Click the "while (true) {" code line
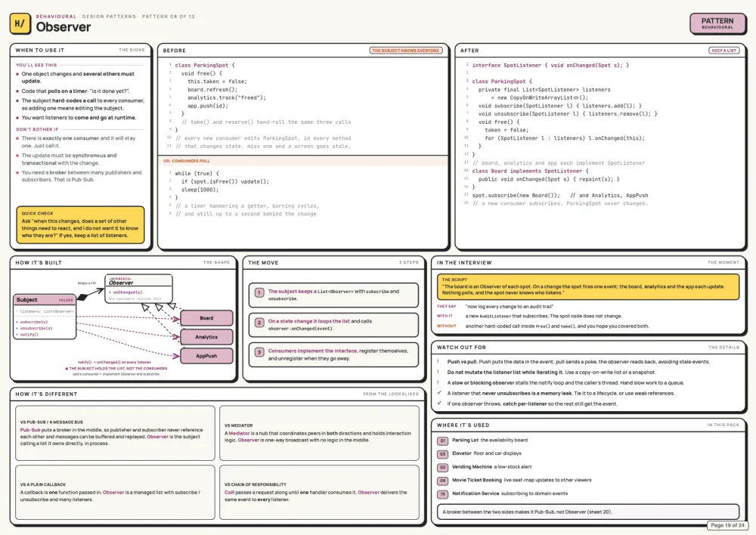This screenshot has width=756, height=535. coord(197,173)
